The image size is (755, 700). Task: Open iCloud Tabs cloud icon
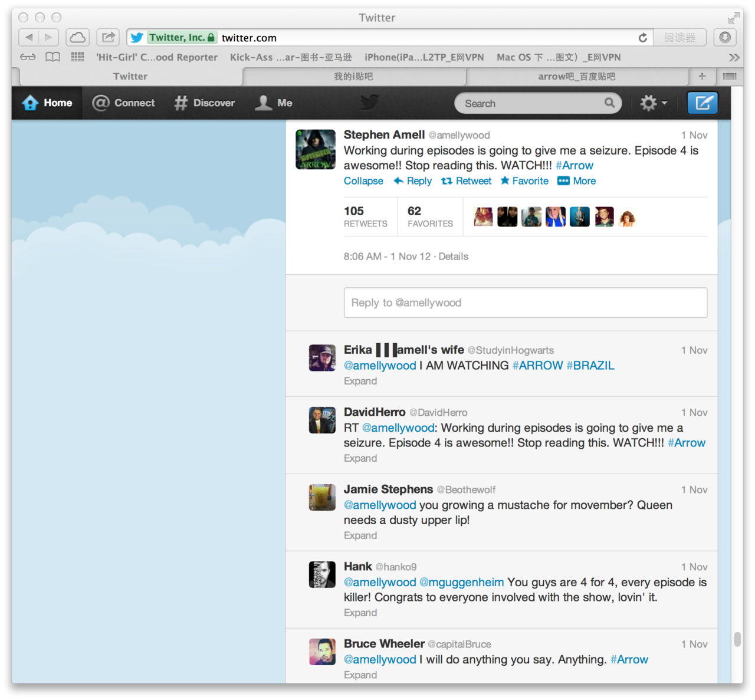77,37
